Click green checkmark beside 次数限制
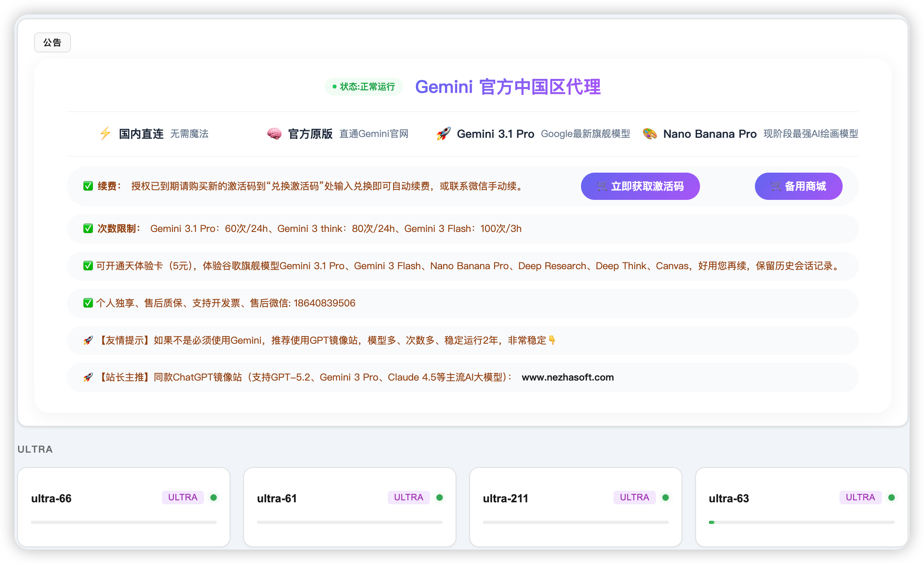924x564 pixels. coord(88,228)
